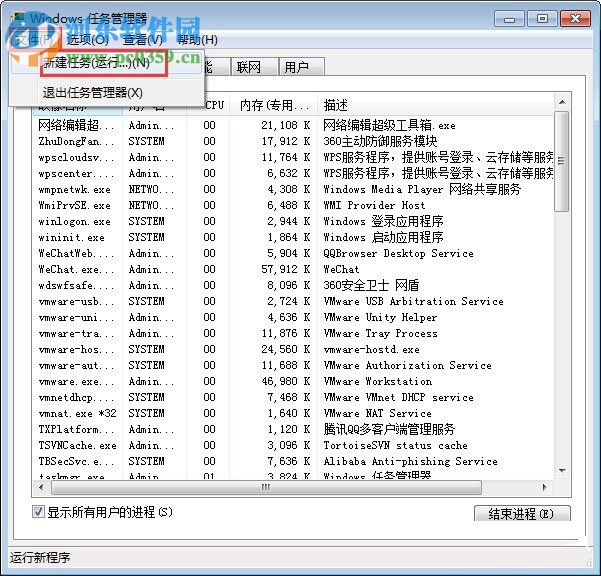Viewport: 601px width, 576px height.
Task: Select the vmware-uni... process row
Action: point(293,317)
